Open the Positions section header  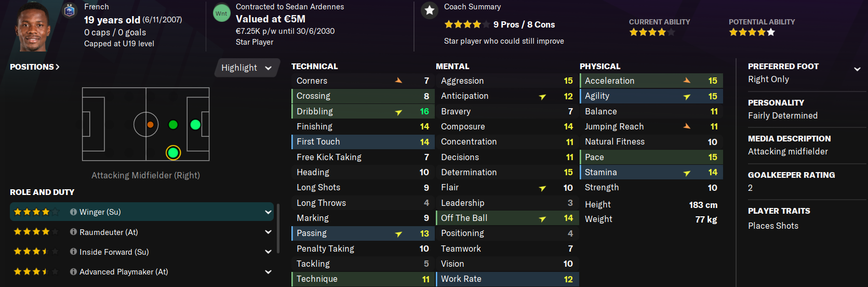(35, 67)
